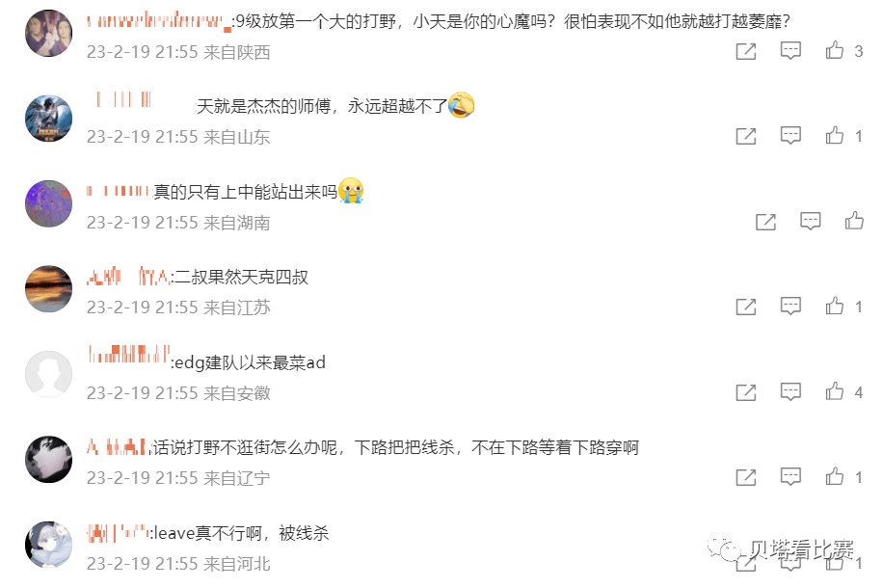Viewport: 882px width, 588px height.
Task: Share the Liaoning comment about 打野不逛街
Action: pos(746,477)
